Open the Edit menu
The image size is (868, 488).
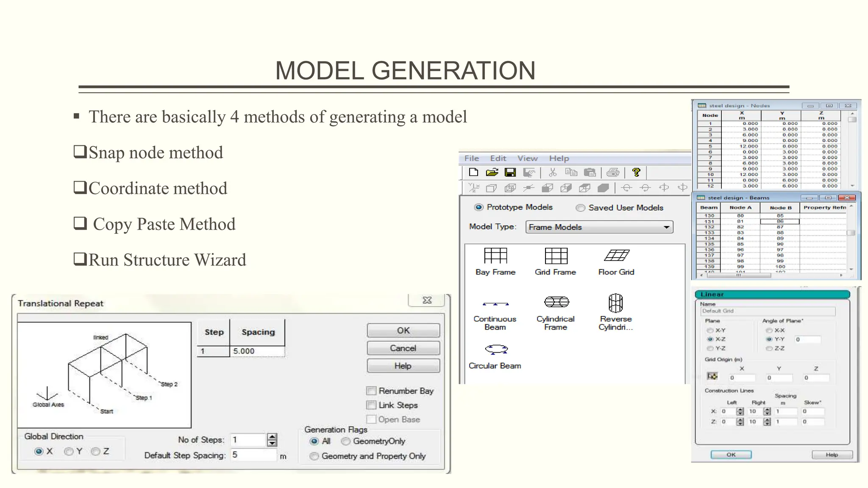498,158
